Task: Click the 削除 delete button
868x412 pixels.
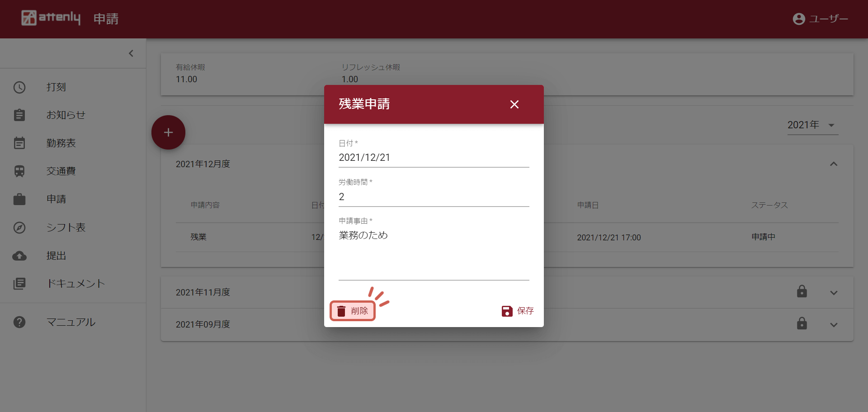Action: (353, 311)
